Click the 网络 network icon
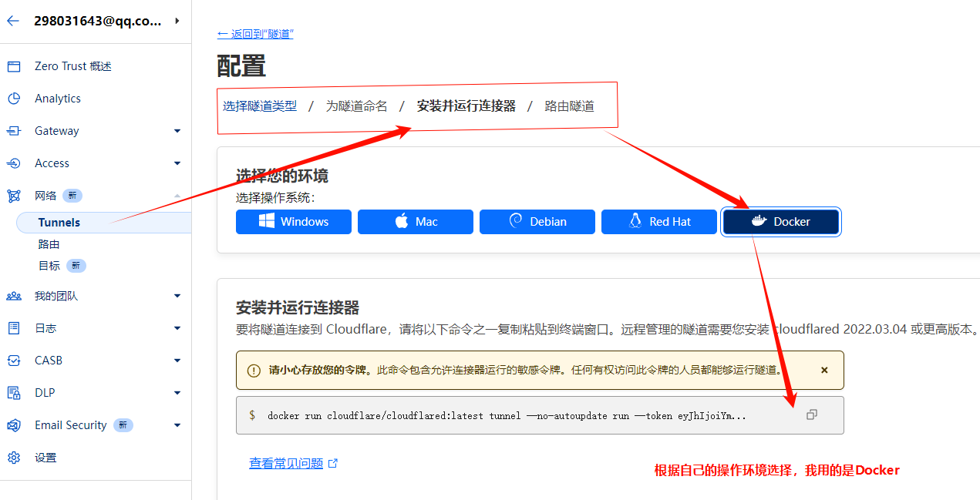Viewport: 980px width, 500px height. point(14,196)
